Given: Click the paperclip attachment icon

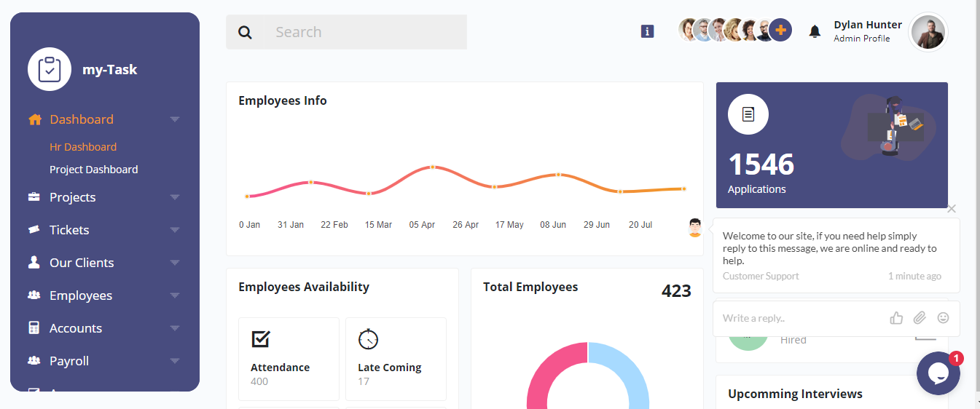Looking at the screenshot, I should pyautogui.click(x=920, y=318).
